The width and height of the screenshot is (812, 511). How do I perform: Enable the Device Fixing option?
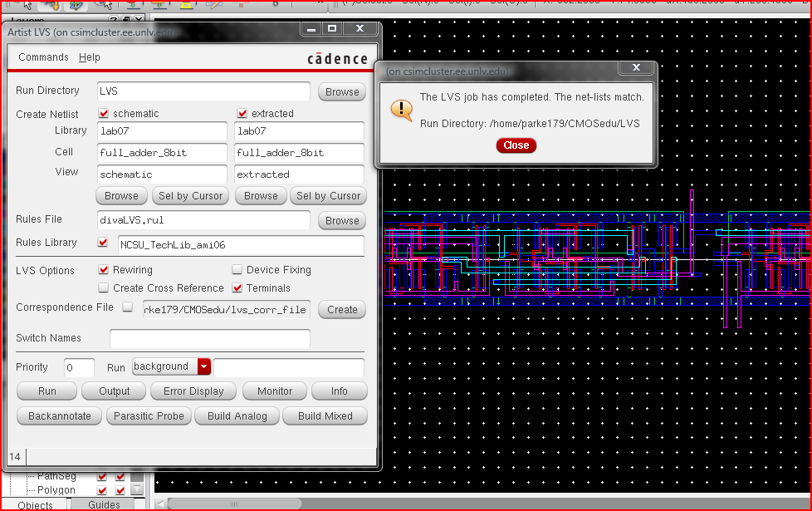(x=237, y=270)
